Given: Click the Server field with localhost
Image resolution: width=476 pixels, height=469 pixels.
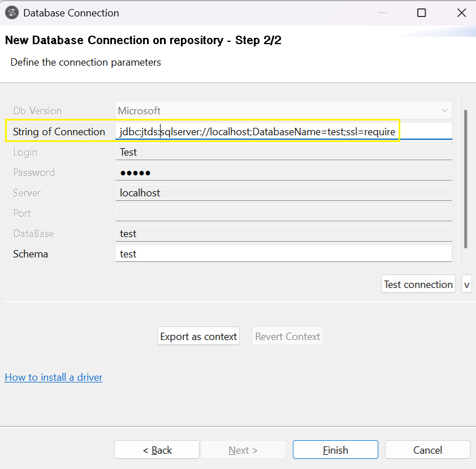Looking at the screenshot, I should 283,193.
